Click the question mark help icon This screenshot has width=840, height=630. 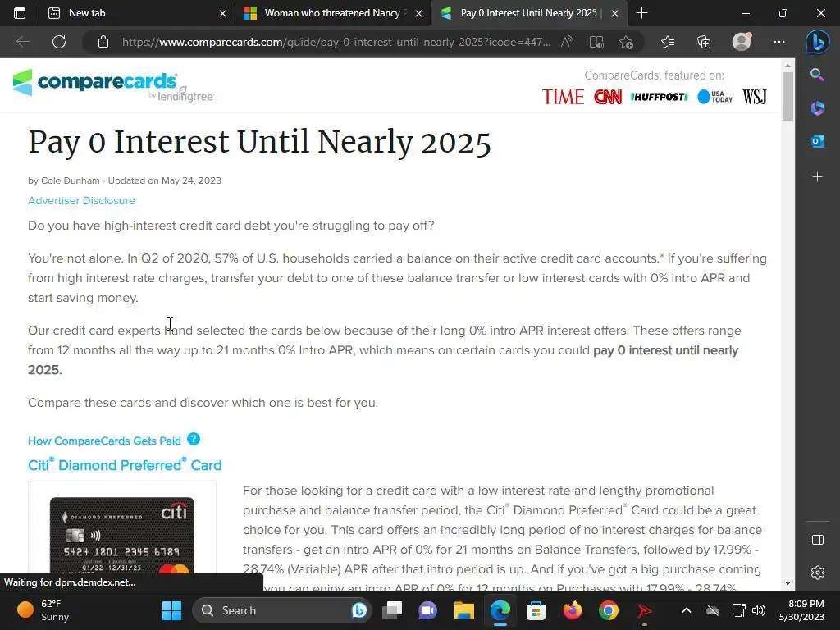click(x=194, y=440)
